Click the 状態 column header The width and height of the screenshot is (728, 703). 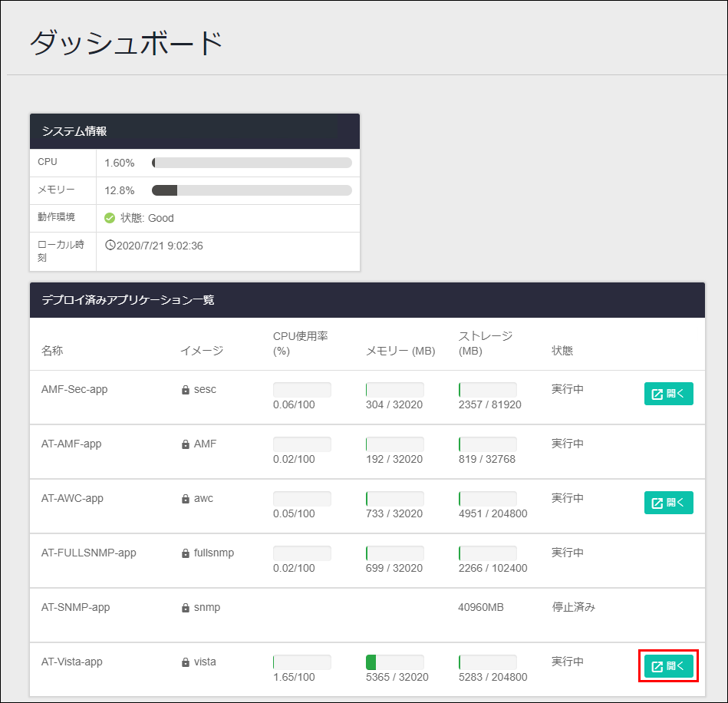pos(562,350)
